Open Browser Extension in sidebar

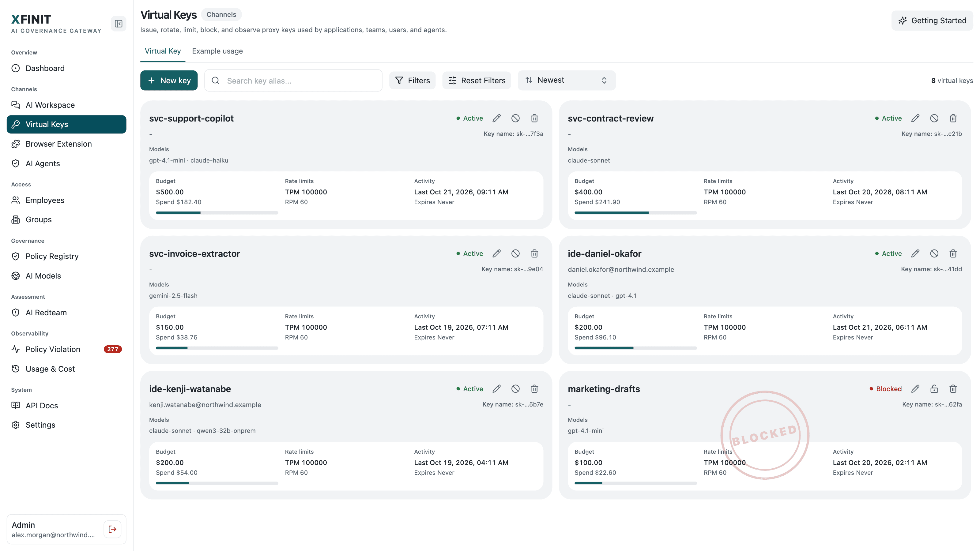66,144
